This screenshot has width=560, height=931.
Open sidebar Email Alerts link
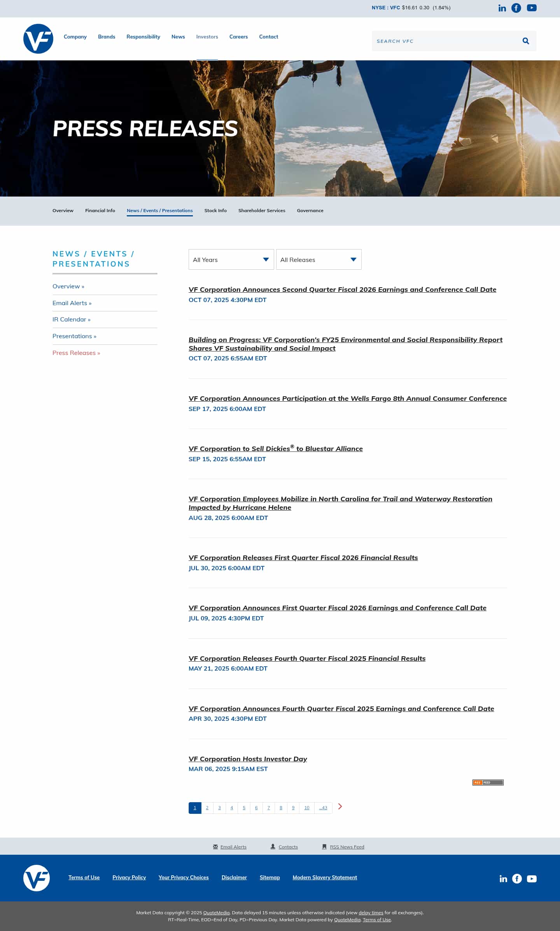pos(72,303)
